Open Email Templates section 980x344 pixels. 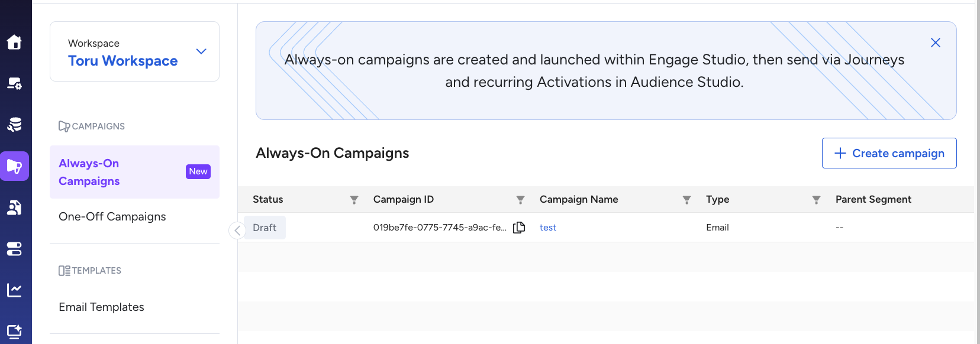(x=101, y=307)
